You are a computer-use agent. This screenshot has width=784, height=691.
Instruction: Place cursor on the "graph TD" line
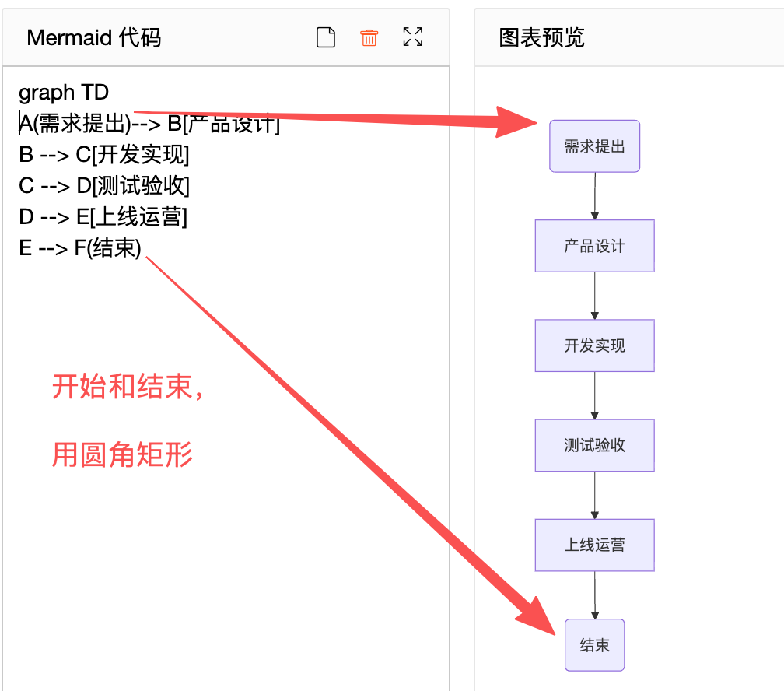click(64, 93)
